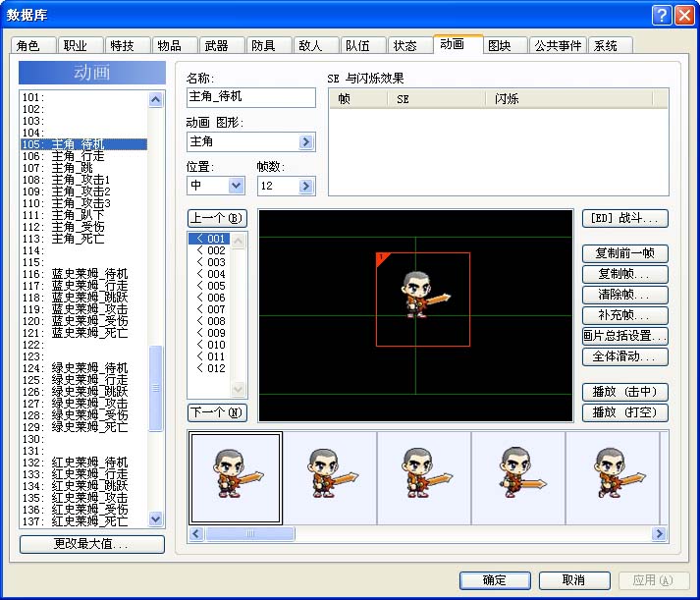Click cell strip scroll left arrow
This screenshot has height=600, width=700.
[196, 534]
